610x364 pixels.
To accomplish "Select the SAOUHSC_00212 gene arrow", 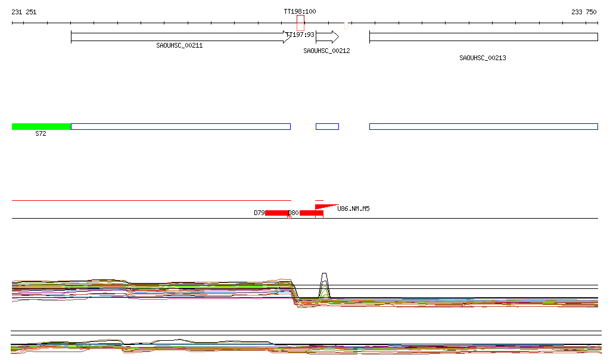I will coord(327,37).
